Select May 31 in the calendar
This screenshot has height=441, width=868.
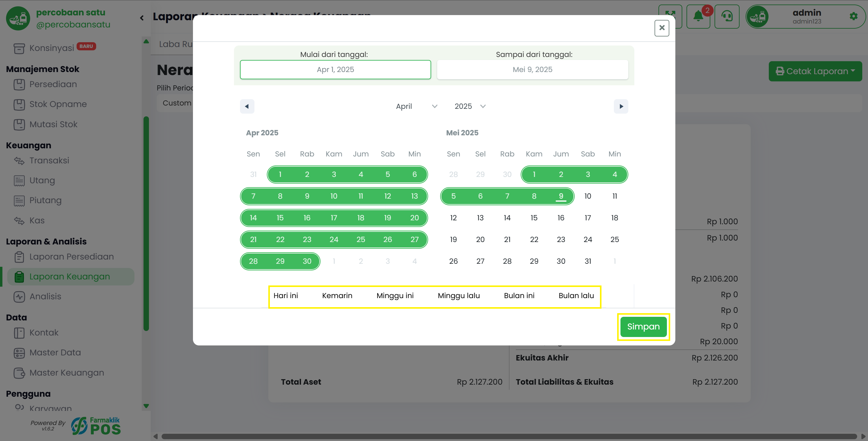tap(588, 261)
